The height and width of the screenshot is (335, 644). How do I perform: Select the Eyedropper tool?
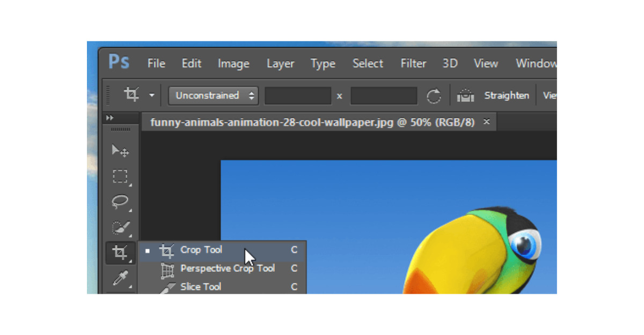(120, 278)
